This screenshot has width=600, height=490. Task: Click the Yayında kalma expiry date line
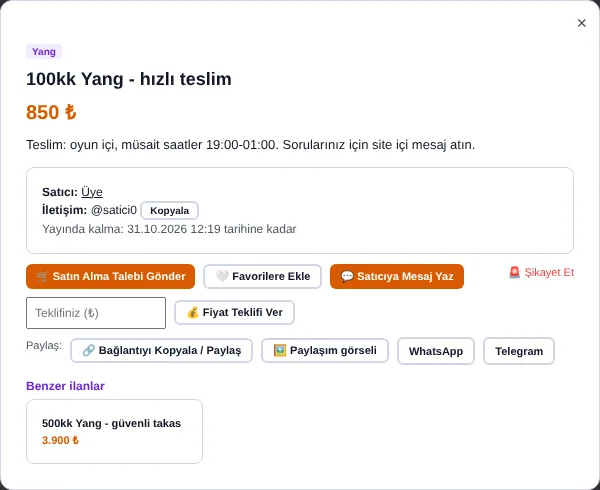coord(169,229)
